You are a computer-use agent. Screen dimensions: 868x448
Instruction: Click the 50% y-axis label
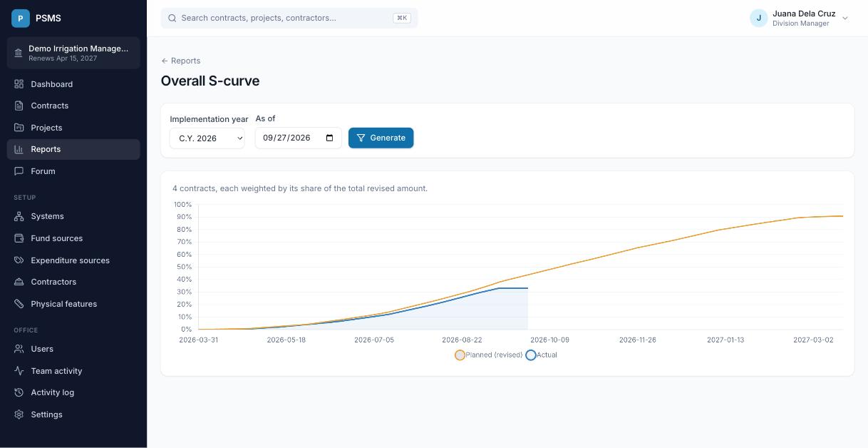click(x=184, y=267)
